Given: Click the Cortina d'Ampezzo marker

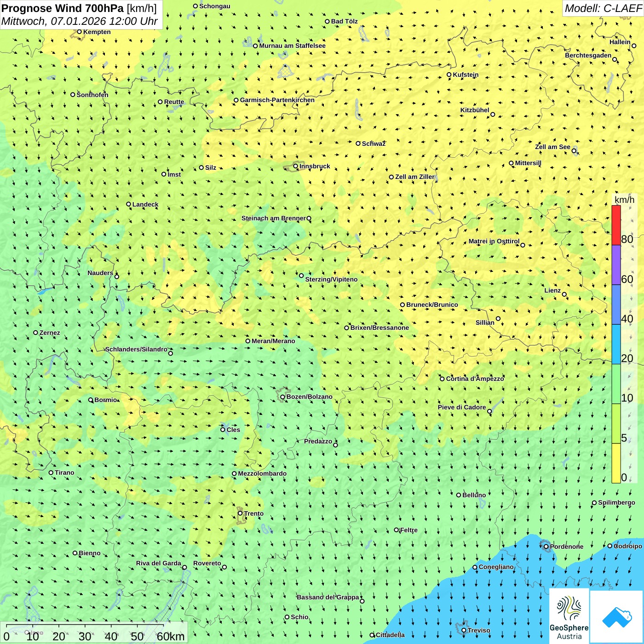Looking at the screenshot, I should pos(442,379).
